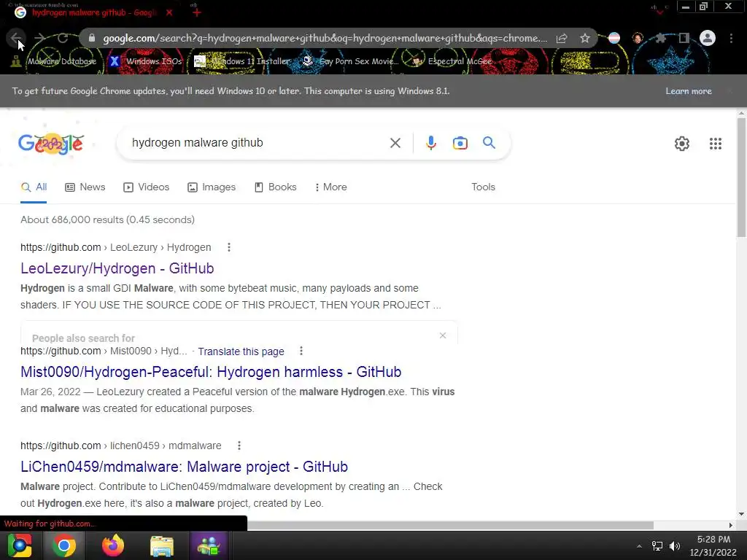Open the portrait avatar extension icon

(x=638, y=38)
